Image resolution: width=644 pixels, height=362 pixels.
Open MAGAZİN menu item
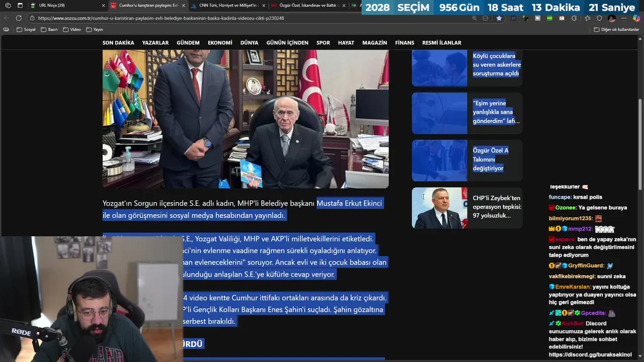[375, 43]
